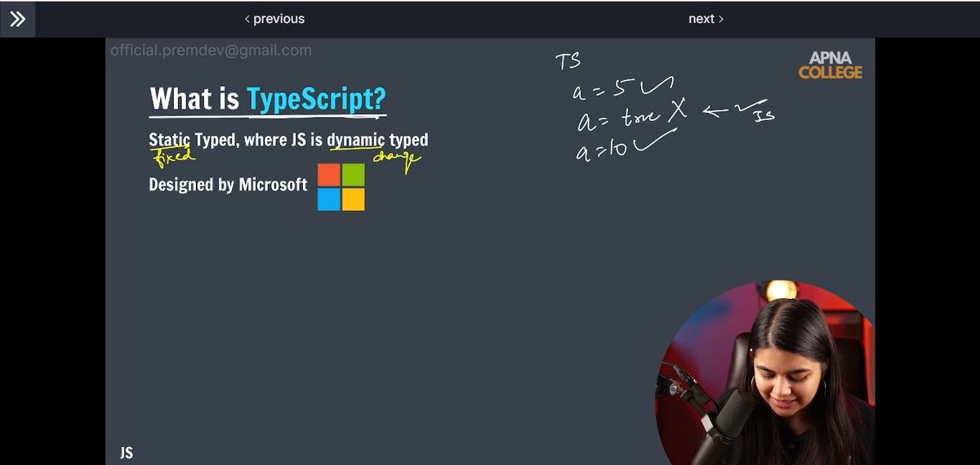The image size is (980, 465).
Task: Click the Microsoft logo on the slide
Action: tap(341, 187)
